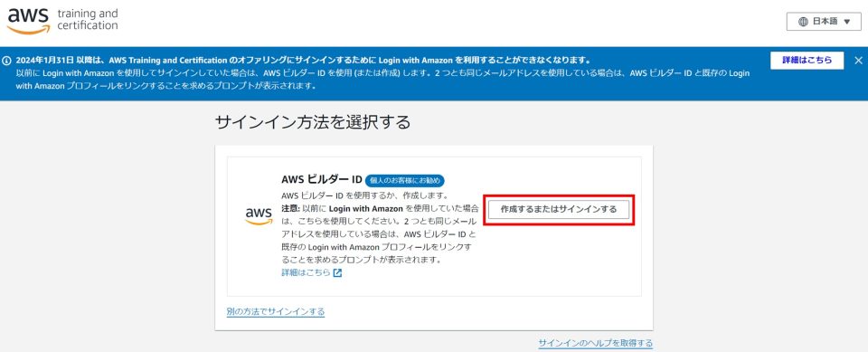Dismiss the blue notification banner with X
This screenshot has width=868, height=352.
tap(858, 61)
